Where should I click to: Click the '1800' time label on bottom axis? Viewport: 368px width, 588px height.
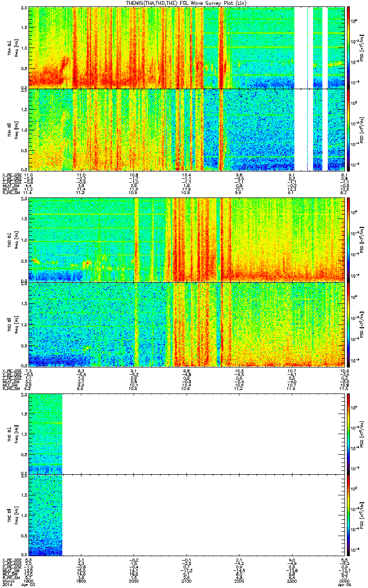[28, 582]
